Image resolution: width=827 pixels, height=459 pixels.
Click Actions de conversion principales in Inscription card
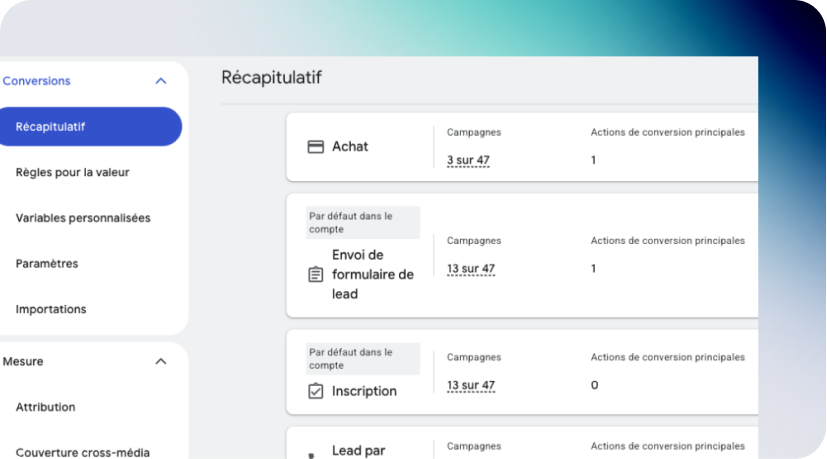pos(668,357)
